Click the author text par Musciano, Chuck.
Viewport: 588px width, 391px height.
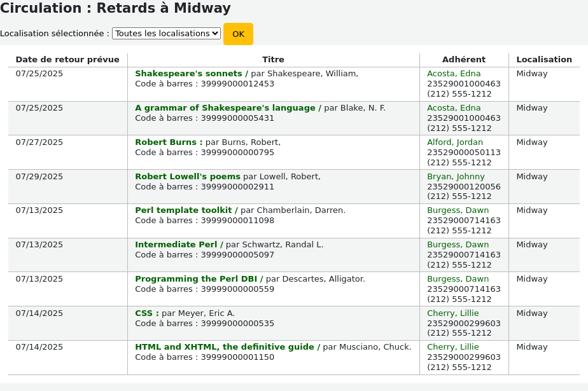(367, 346)
